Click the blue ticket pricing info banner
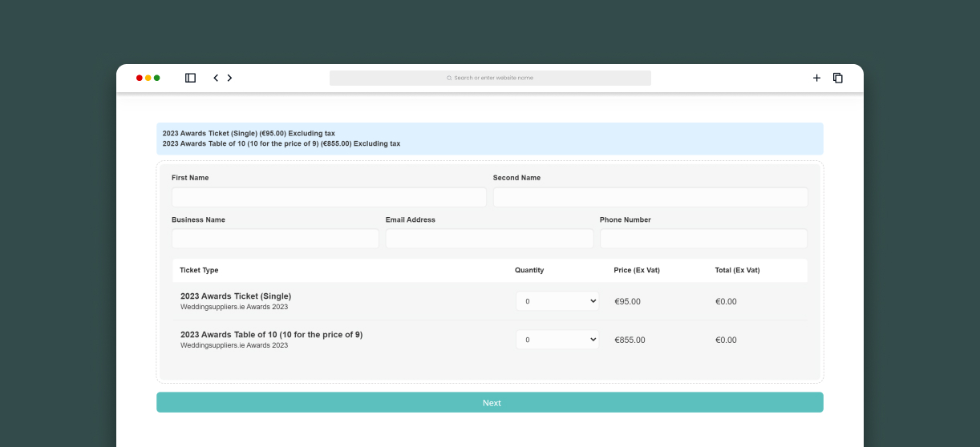Screen dimensions: 980x447 tap(489, 139)
